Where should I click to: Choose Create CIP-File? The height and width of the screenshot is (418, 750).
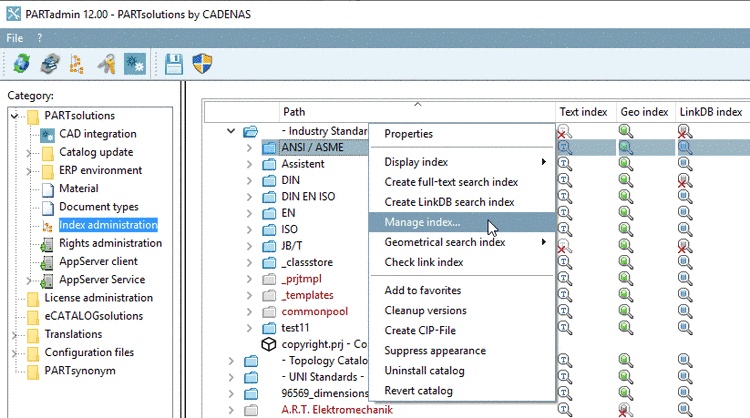(x=462, y=330)
